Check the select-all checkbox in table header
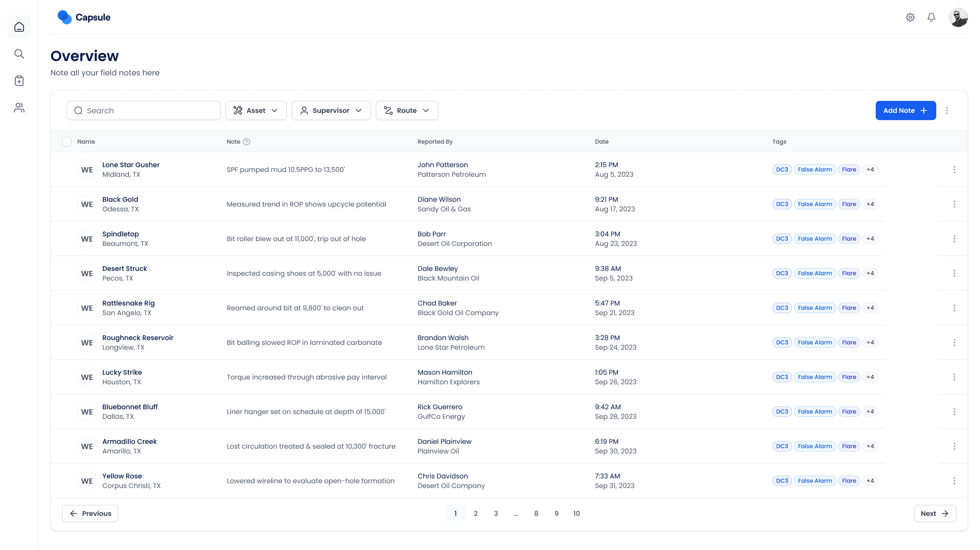The height and width of the screenshot is (550, 980). click(67, 141)
